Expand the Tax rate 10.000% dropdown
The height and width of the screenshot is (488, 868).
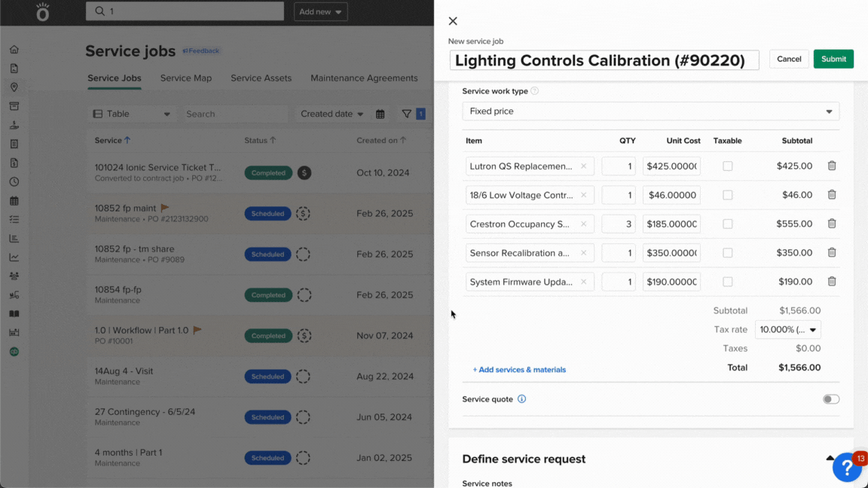[x=787, y=330]
